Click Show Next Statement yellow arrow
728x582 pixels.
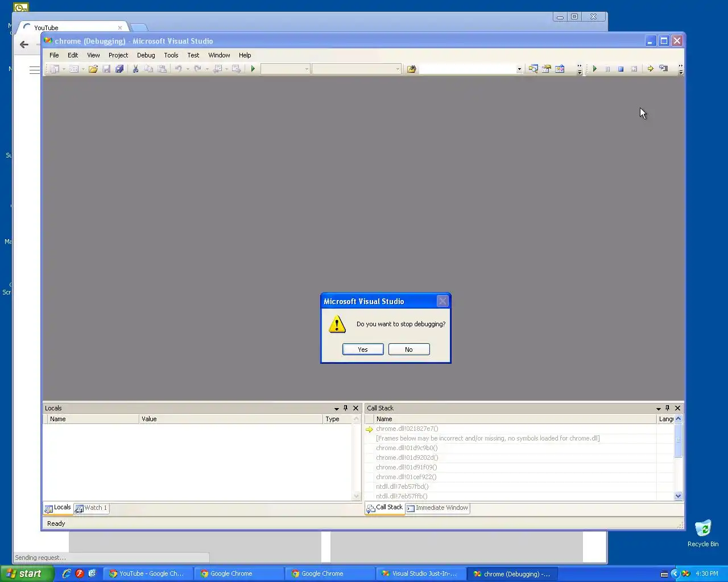click(x=650, y=69)
